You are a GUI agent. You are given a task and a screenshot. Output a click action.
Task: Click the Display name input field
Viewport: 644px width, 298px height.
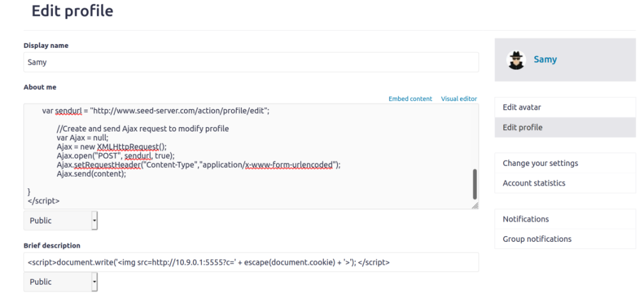(x=251, y=63)
